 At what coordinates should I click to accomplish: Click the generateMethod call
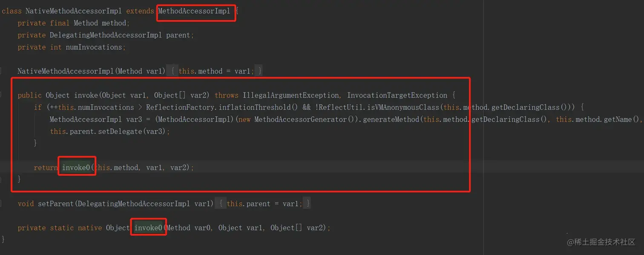[391, 119]
